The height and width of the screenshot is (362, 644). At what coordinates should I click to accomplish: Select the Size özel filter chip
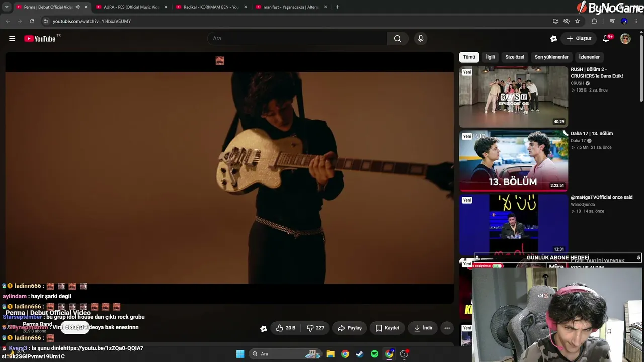(x=515, y=57)
